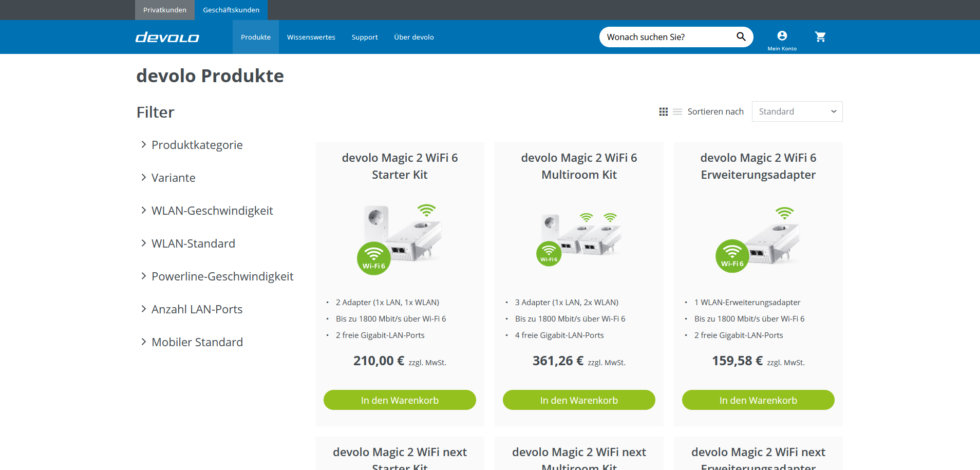Screen dimensions: 980x470
Task: Click the price 361,26 €
Action: (558, 361)
